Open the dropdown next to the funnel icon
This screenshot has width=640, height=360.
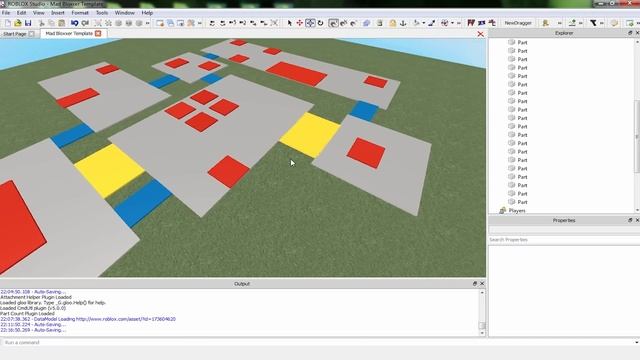pos(602,23)
